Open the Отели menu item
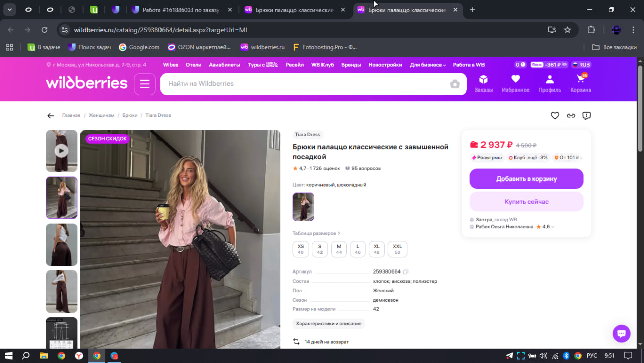This screenshot has height=363, width=644. click(194, 65)
